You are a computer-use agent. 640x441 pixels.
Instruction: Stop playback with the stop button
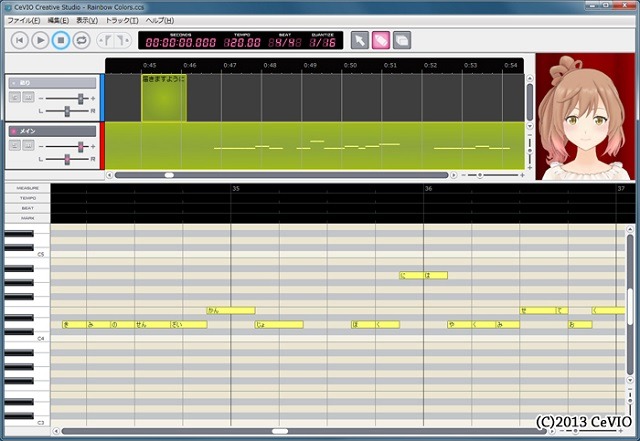click(x=60, y=40)
